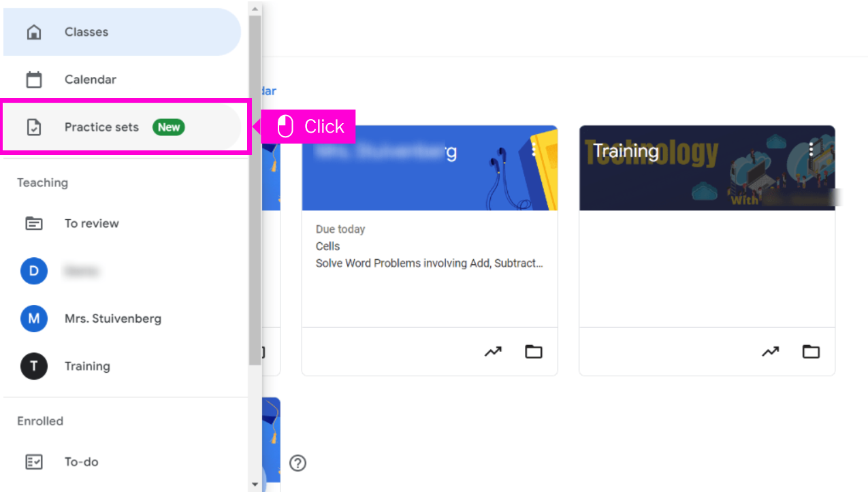Open gradebook trend icon on Cells class card
Viewport: 868px width, 494px height.
click(x=493, y=352)
